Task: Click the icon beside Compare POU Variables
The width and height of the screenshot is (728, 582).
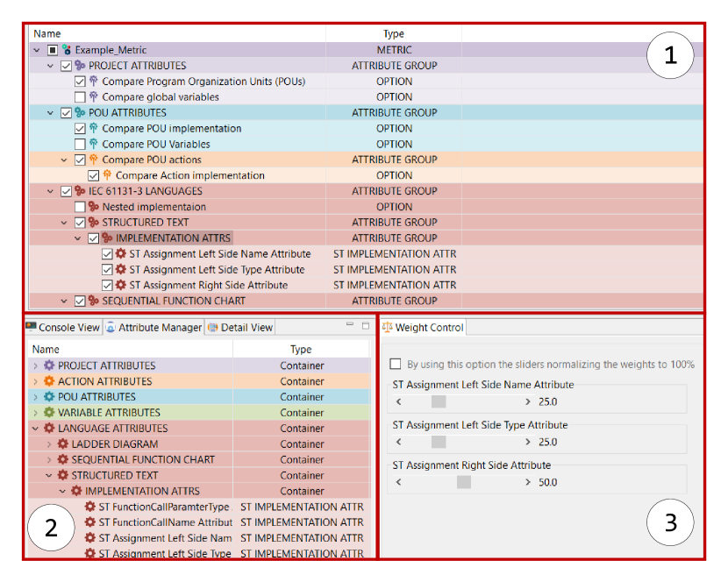Action: [94, 144]
